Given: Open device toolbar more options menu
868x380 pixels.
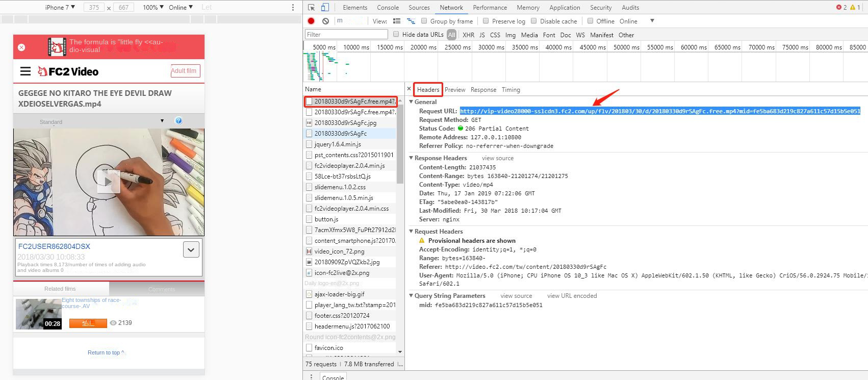Looking at the screenshot, I should 293,7.
